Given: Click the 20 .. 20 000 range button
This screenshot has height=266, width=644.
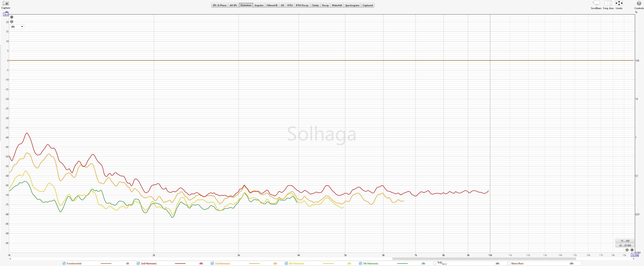Looking at the screenshot, I should tap(625, 245).
